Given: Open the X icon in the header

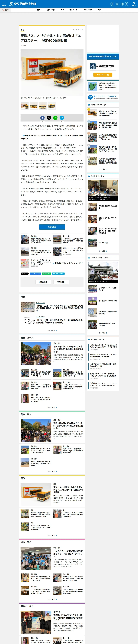Looking at the screenshot, I should click(x=117, y=4).
